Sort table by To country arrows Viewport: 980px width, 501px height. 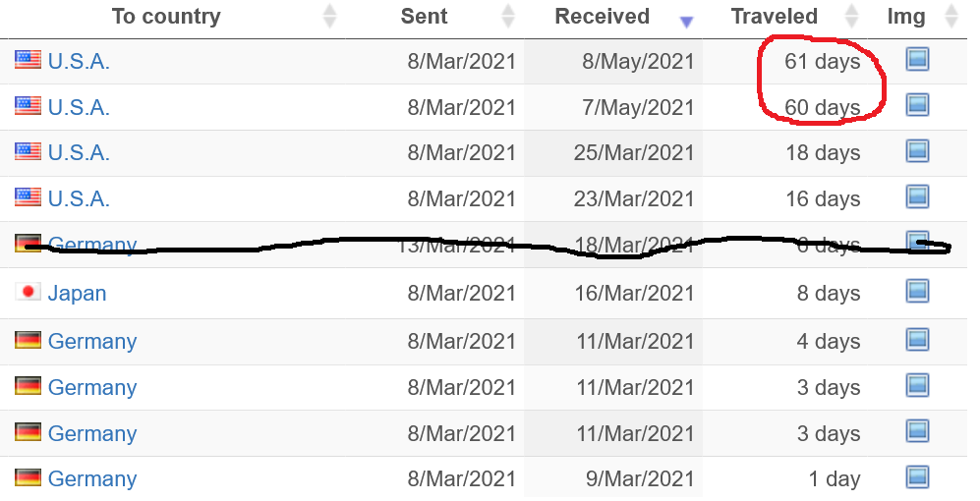[x=329, y=17]
